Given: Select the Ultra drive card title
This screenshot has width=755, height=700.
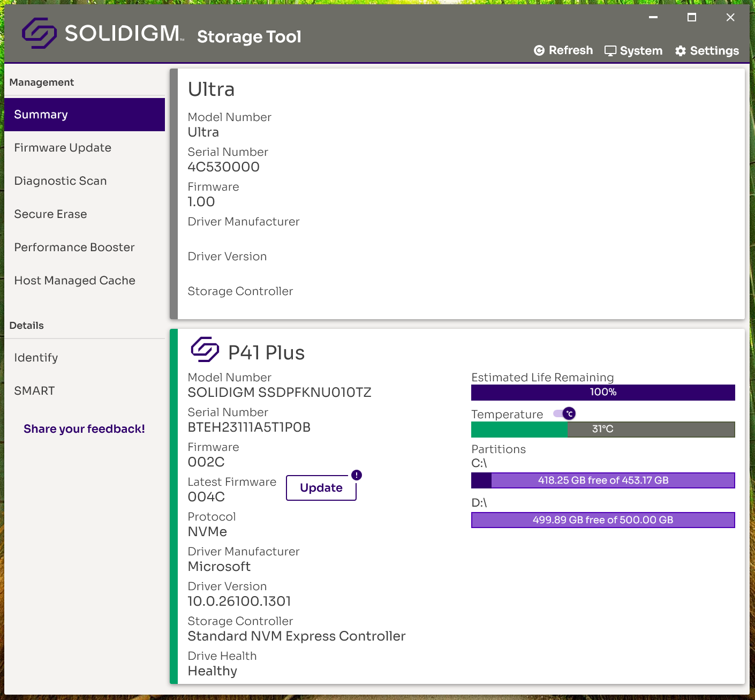Looking at the screenshot, I should click(211, 89).
